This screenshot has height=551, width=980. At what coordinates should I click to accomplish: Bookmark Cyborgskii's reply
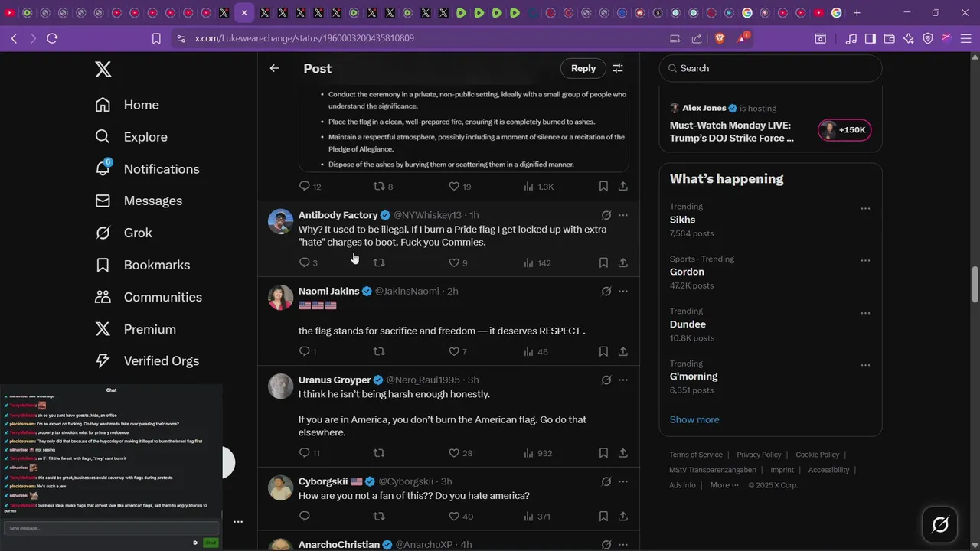603,517
